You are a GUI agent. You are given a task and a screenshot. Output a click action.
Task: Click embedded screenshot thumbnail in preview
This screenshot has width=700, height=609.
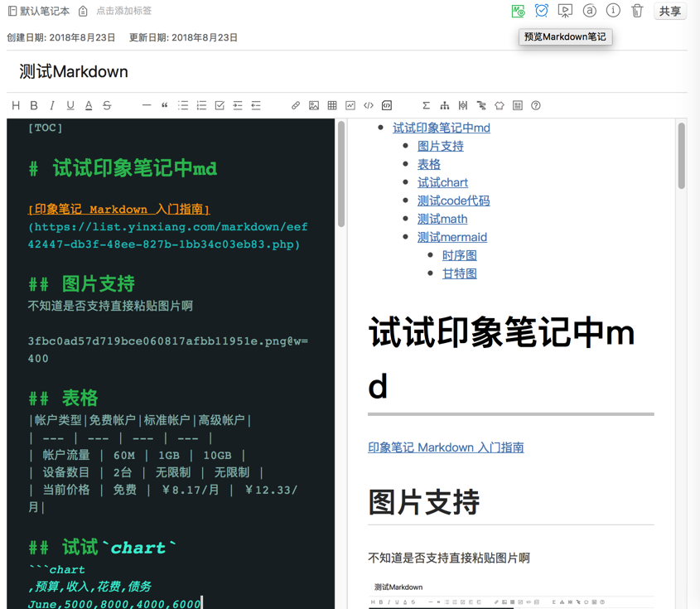[511, 595]
